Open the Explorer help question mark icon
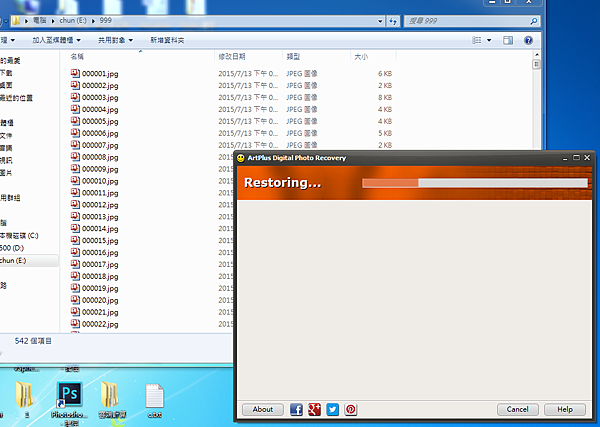This screenshot has width=600, height=427. pyautogui.click(x=528, y=40)
